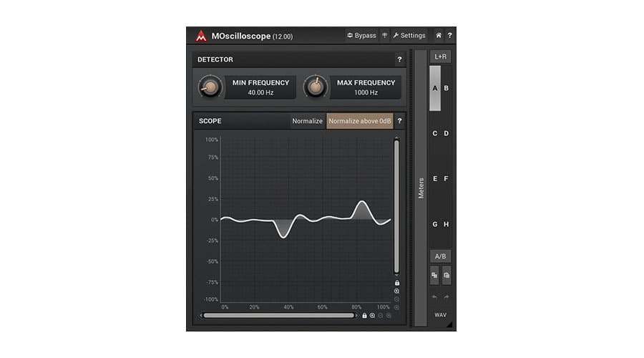Image resolution: width=644 pixels, height=358 pixels.
Task: Open the L+R channel mode selector
Action: [x=440, y=57]
